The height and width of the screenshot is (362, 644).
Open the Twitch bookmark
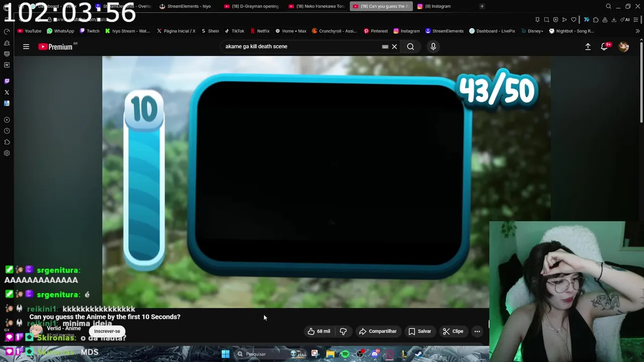(x=90, y=31)
